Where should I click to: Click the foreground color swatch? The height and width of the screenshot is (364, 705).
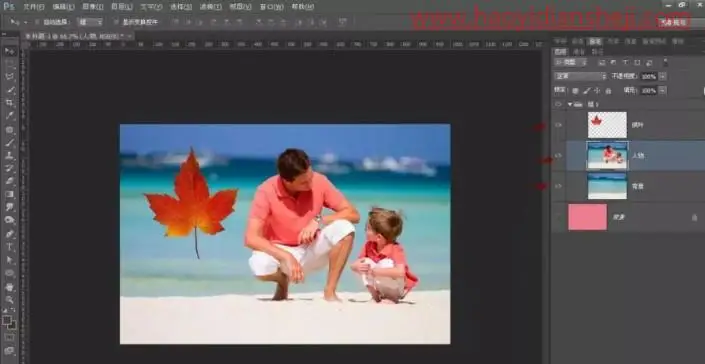pyautogui.click(x=6, y=320)
